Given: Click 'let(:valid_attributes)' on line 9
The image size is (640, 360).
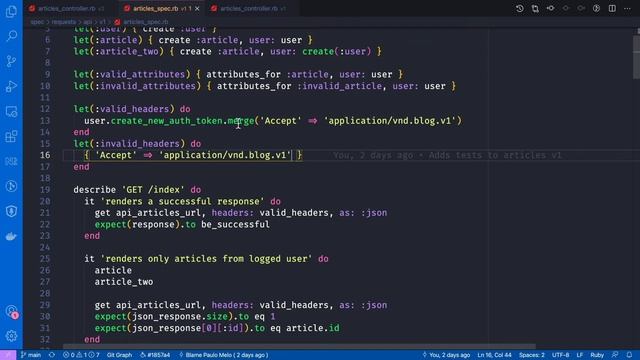Looking at the screenshot, I should [132, 75].
